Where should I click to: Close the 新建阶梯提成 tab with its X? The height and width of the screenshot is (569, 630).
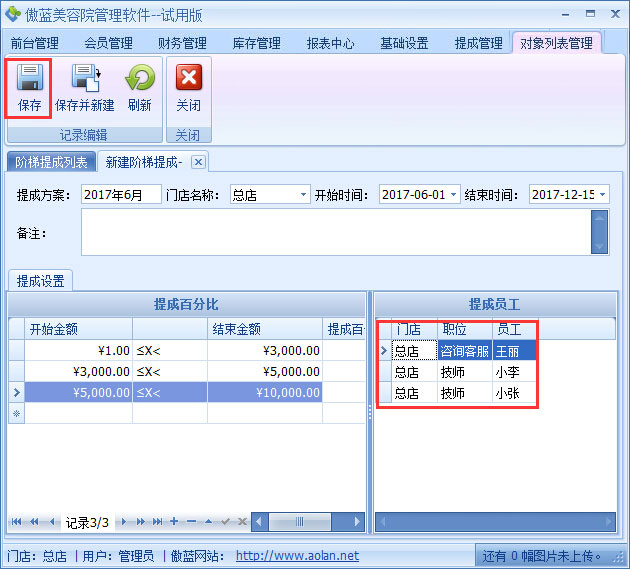pyautogui.click(x=198, y=162)
